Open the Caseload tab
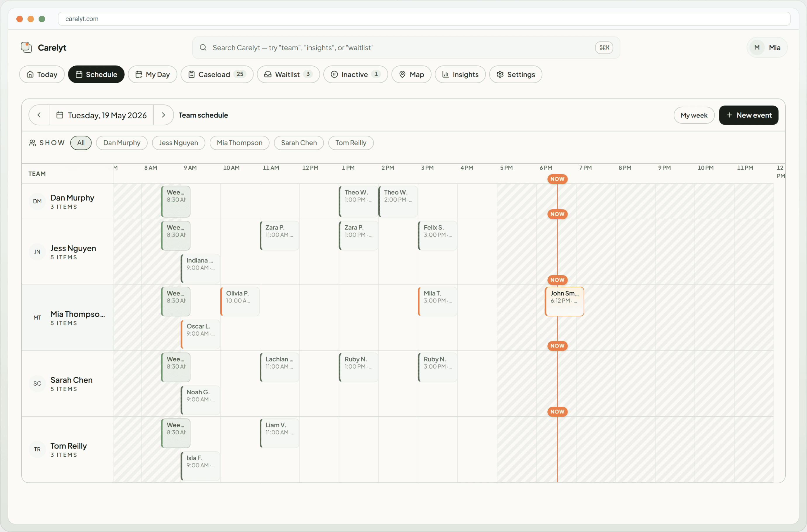 217,74
